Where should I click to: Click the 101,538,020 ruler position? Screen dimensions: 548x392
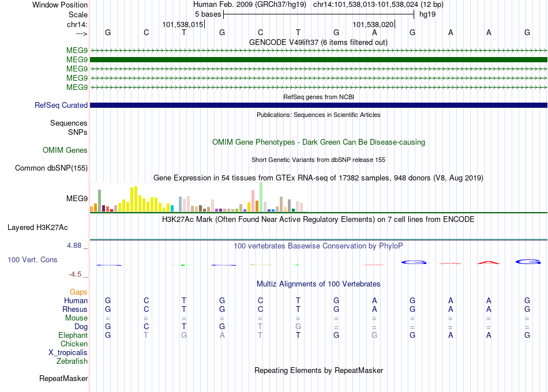(373, 24)
